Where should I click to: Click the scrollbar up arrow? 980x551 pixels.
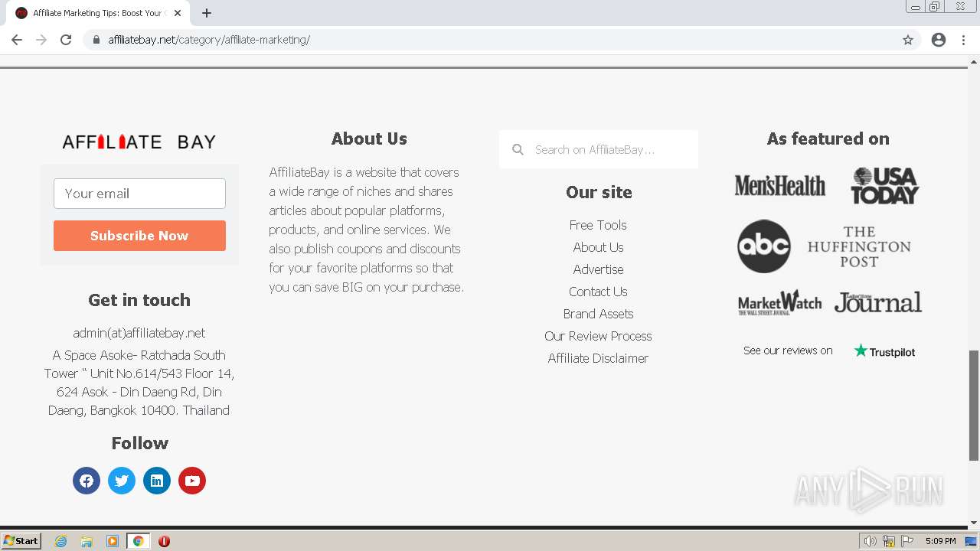click(974, 60)
